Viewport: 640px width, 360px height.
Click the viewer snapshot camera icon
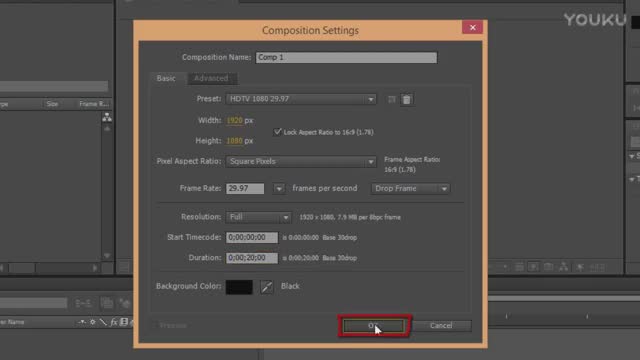coord(548,267)
